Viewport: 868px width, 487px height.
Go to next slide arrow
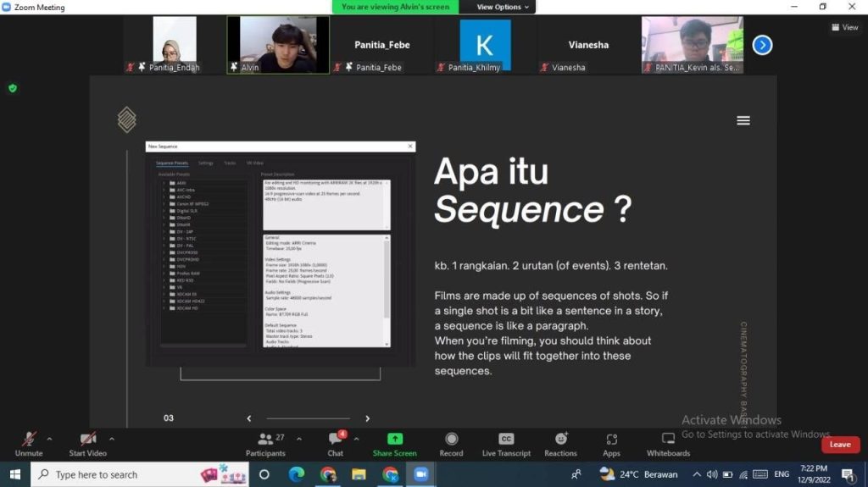pyautogui.click(x=368, y=418)
